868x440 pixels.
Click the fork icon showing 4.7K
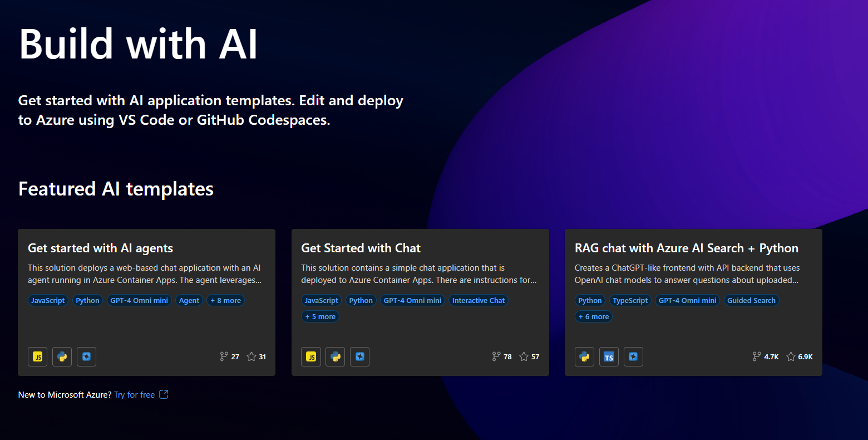coord(757,356)
